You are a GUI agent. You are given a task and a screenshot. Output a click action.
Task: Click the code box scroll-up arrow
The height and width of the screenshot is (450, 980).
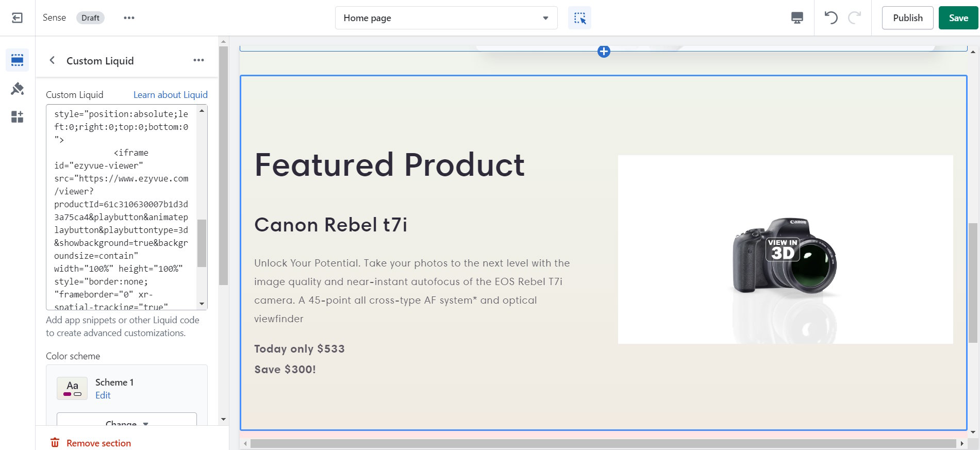(x=202, y=110)
